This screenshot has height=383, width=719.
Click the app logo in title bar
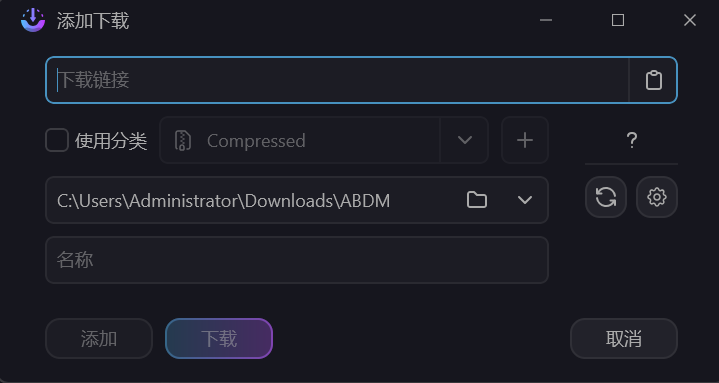(33, 20)
